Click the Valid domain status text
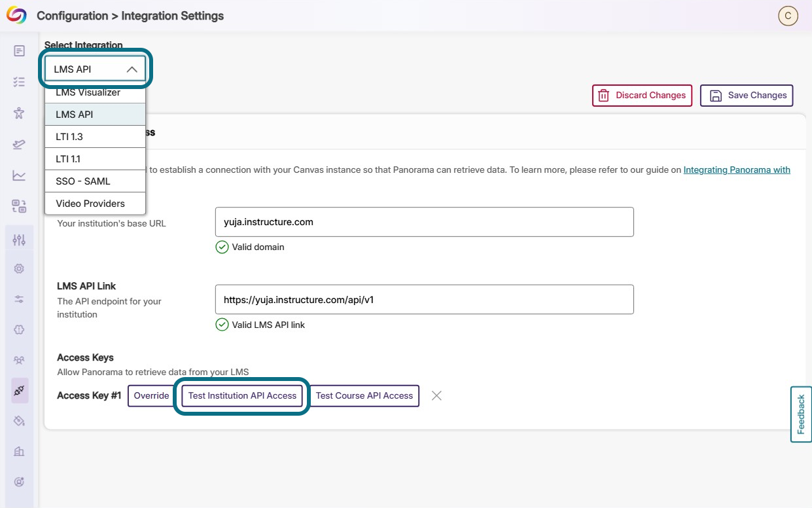812x508 pixels. pos(258,247)
